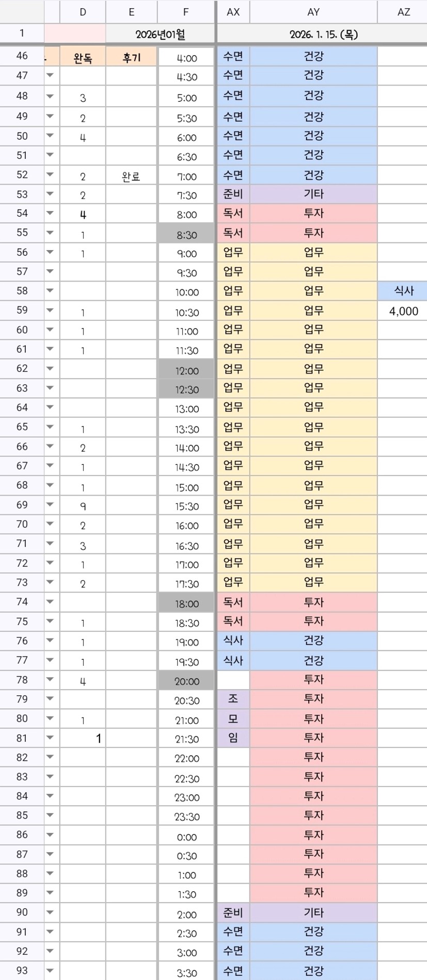Viewport: 427px width, 980px height.
Task: Select the column D header
Action: coord(83,12)
